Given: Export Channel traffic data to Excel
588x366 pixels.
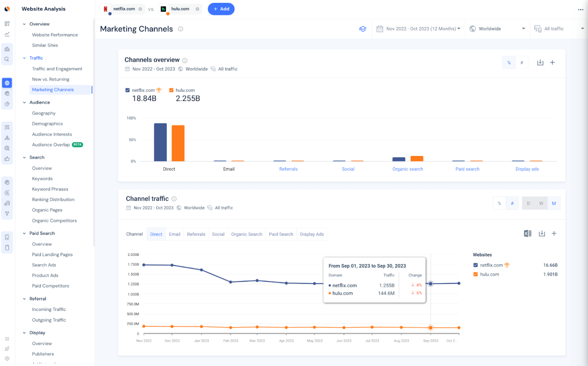Looking at the screenshot, I should tap(528, 233).
